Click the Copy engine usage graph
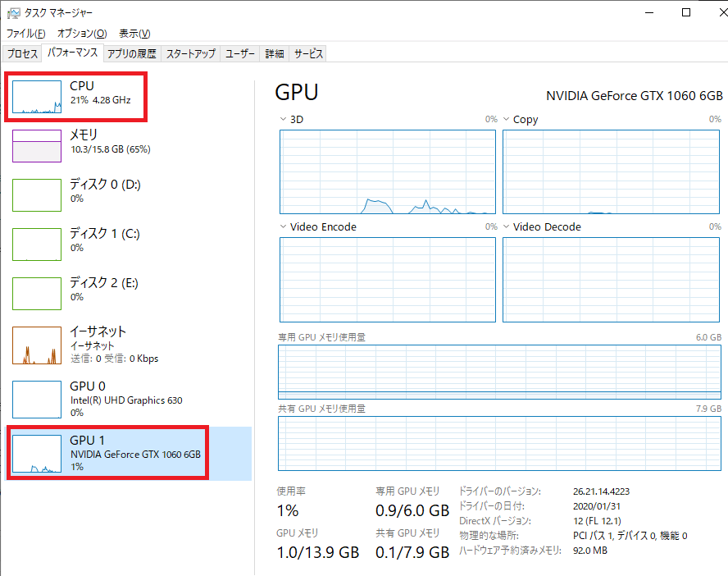Image resolution: width=728 pixels, height=576 pixels. [611, 171]
